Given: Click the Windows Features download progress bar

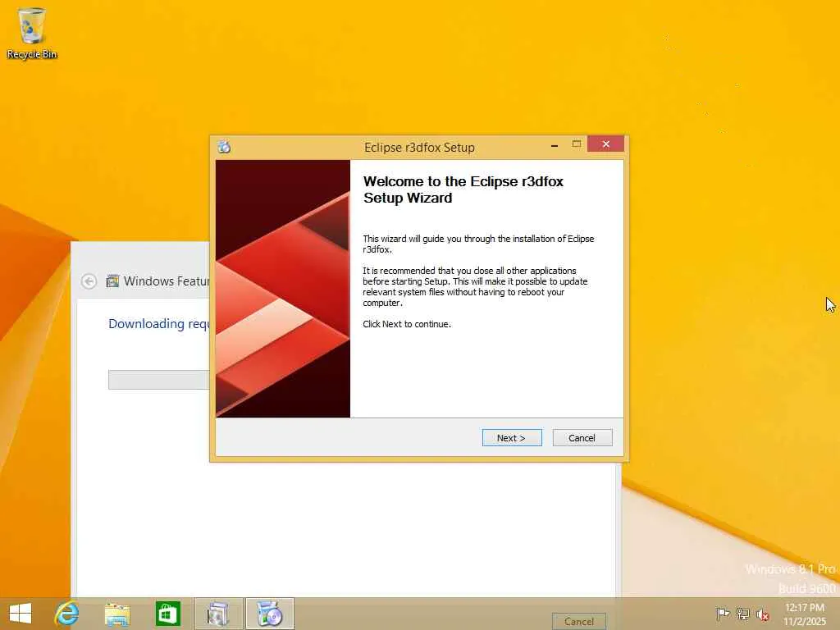Looking at the screenshot, I should click(x=159, y=380).
